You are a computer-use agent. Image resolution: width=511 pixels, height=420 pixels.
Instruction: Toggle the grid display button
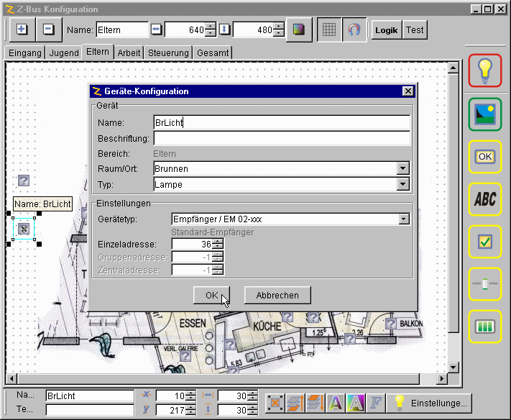[x=328, y=30]
